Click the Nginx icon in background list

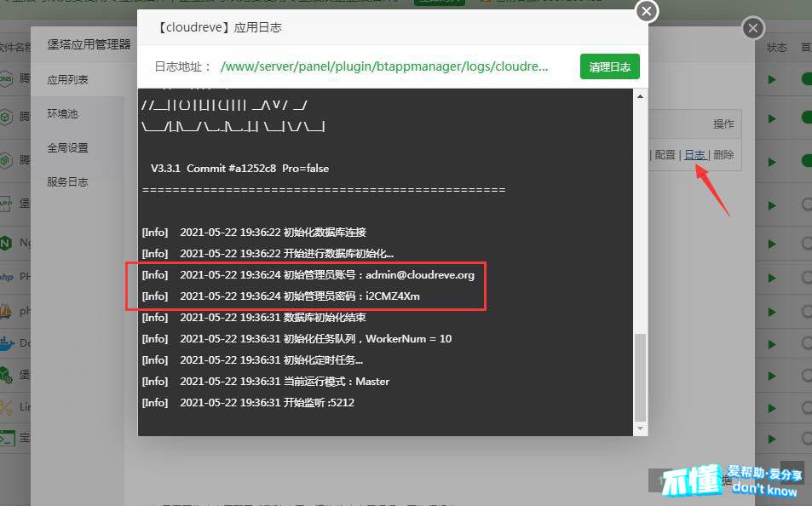coord(6,243)
